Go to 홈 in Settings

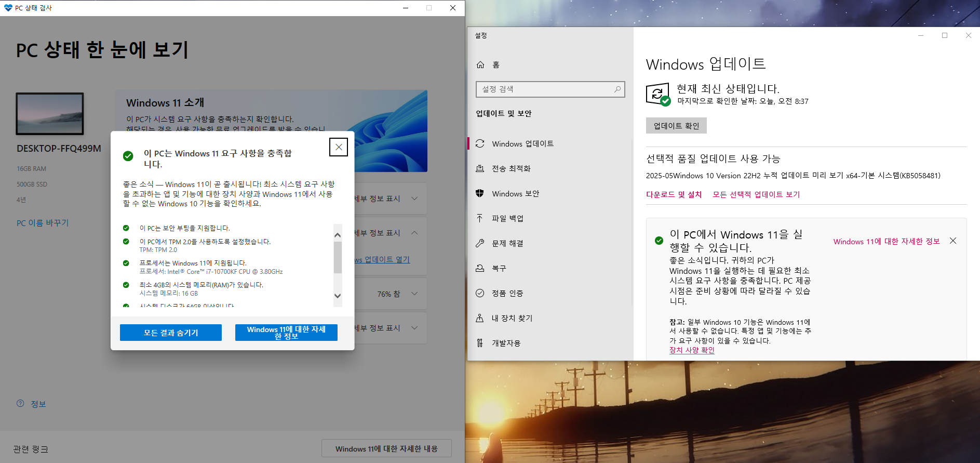coord(550,64)
